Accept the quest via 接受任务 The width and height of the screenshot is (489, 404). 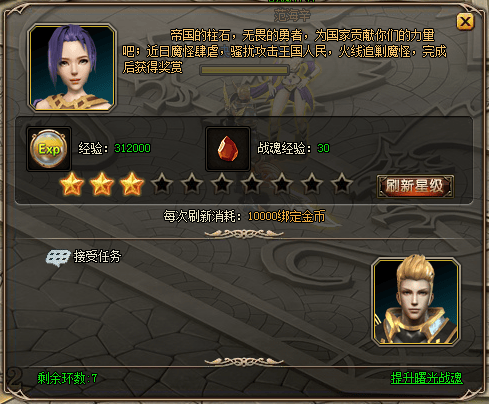coord(97,257)
